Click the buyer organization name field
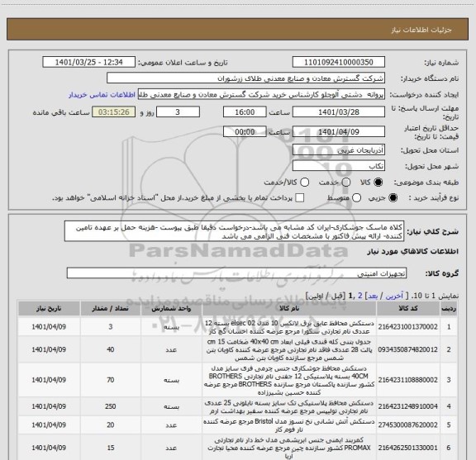The image size is (476, 460). pyautogui.click(x=246, y=78)
